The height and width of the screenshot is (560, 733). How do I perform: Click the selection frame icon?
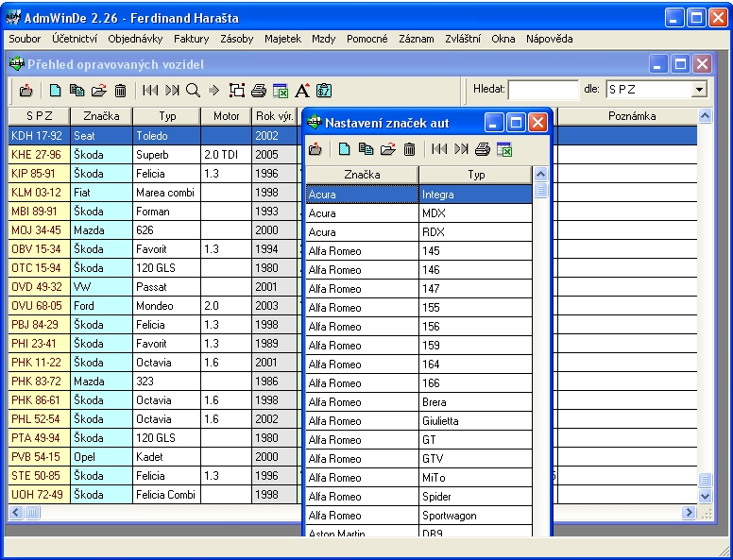(x=236, y=91)
